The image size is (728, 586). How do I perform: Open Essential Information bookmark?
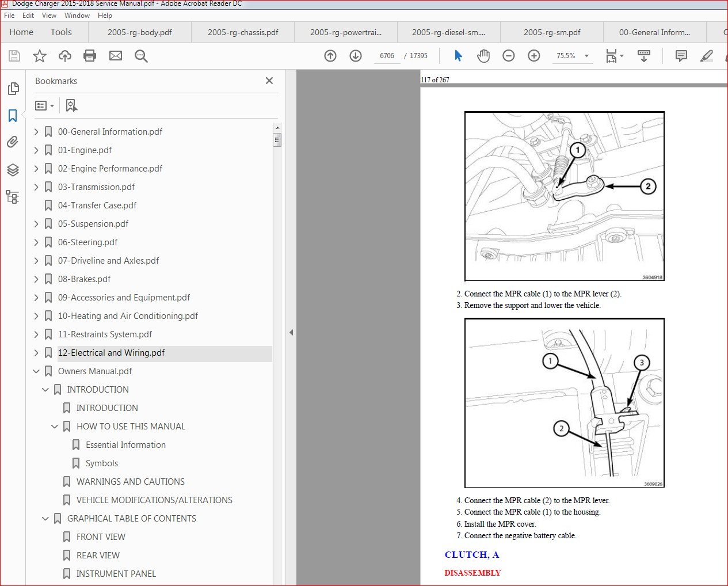pyautogui.click(x=125, y=445)
